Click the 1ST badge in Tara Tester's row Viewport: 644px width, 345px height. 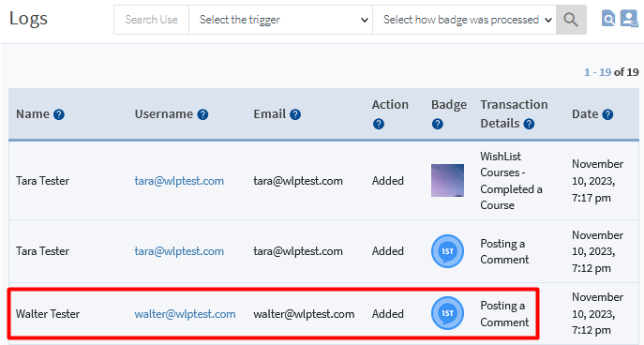[x=447, y=251]
